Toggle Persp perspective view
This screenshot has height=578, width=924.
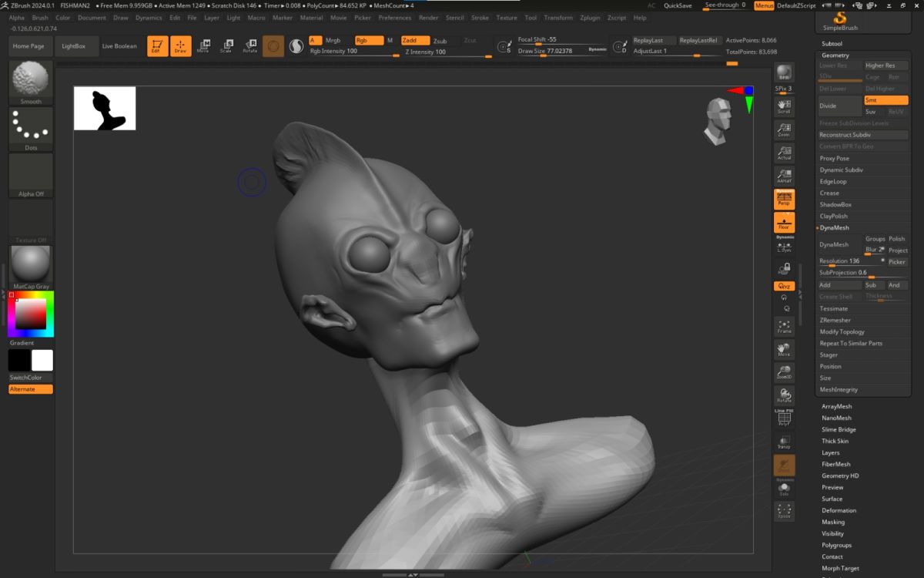pyautogui.click(x=784, y=199)
